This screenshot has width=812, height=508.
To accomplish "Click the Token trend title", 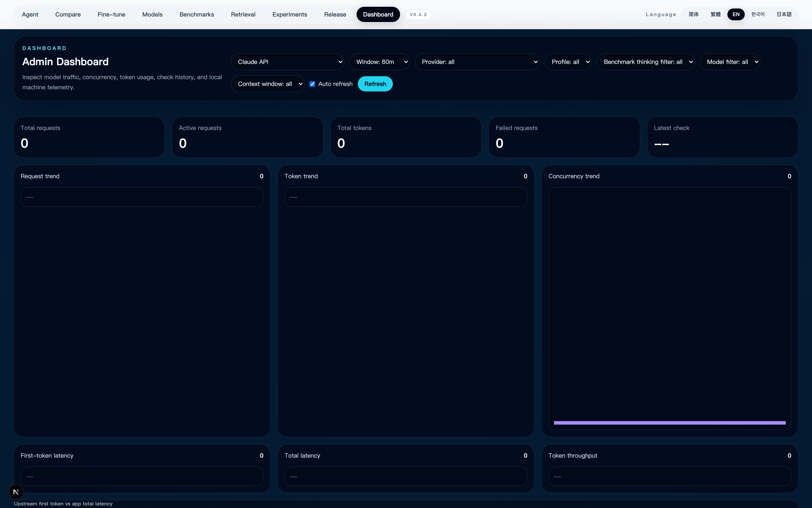I will (301, 176).
